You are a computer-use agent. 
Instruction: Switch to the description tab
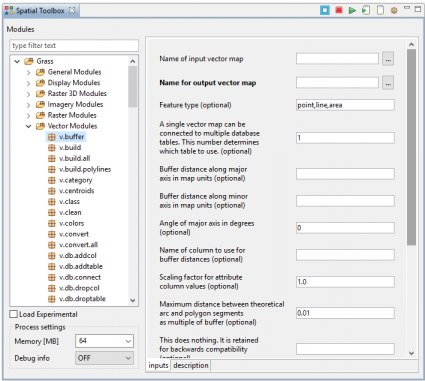pos(191,365)
